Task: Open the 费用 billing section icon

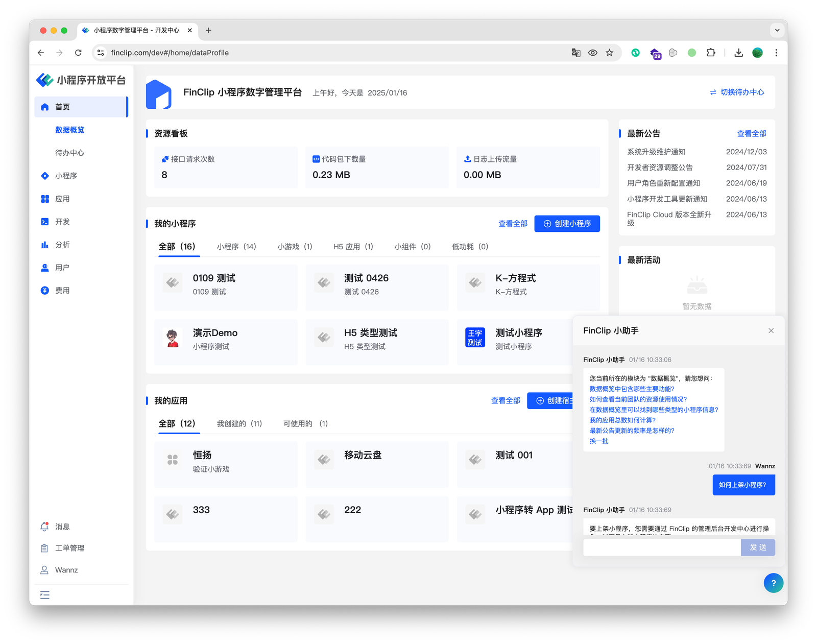Action: coord(45,290)
